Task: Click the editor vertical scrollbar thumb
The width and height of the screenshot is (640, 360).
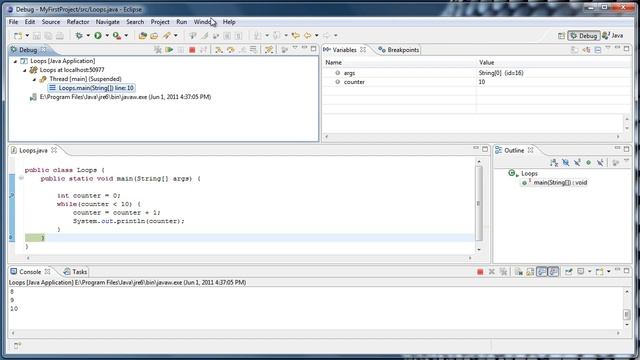Action: point(479,203)
